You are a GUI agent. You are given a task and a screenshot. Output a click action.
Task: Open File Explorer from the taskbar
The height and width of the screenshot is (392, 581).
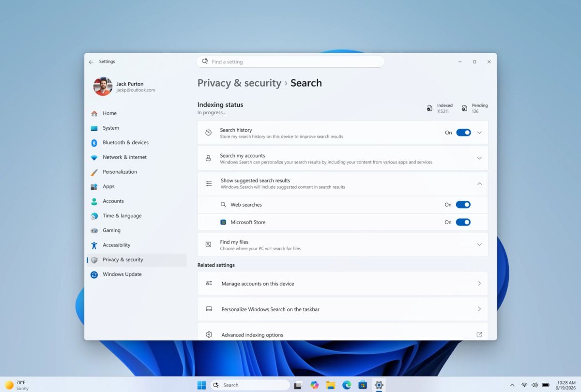click(x=331, y=385)
